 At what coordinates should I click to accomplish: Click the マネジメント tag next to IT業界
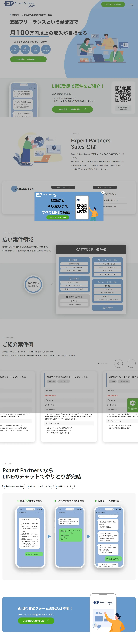[x=124, y=381]
